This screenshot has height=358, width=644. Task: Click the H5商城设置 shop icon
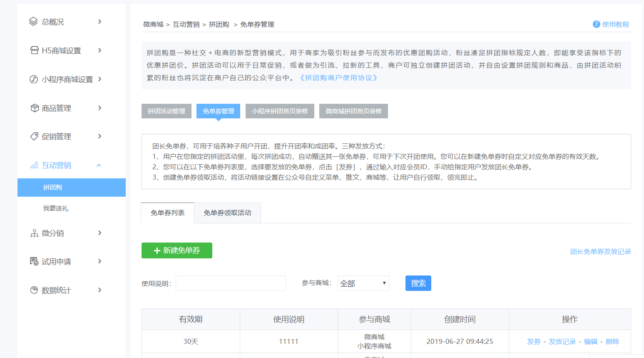[x=34, y=50]
